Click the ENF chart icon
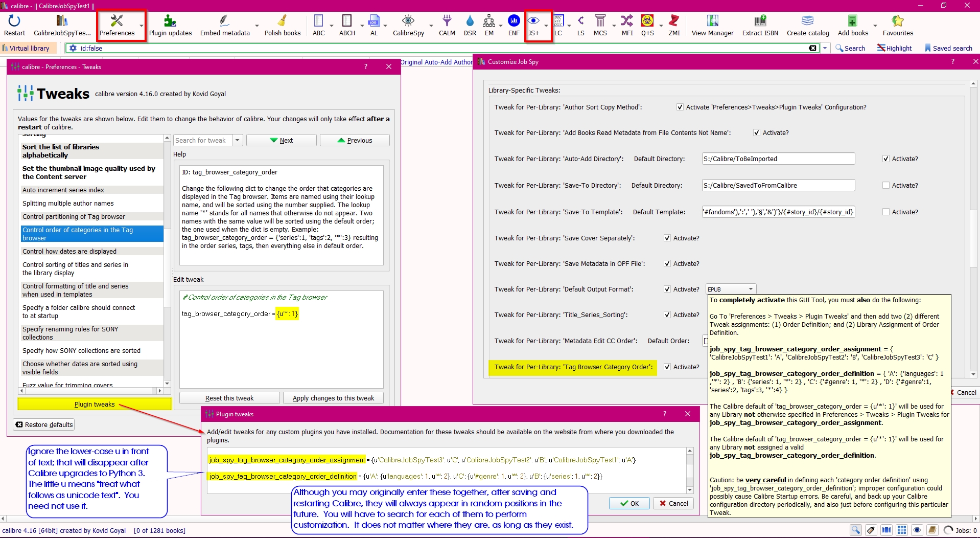980x538 pixels. click(514, 26)
